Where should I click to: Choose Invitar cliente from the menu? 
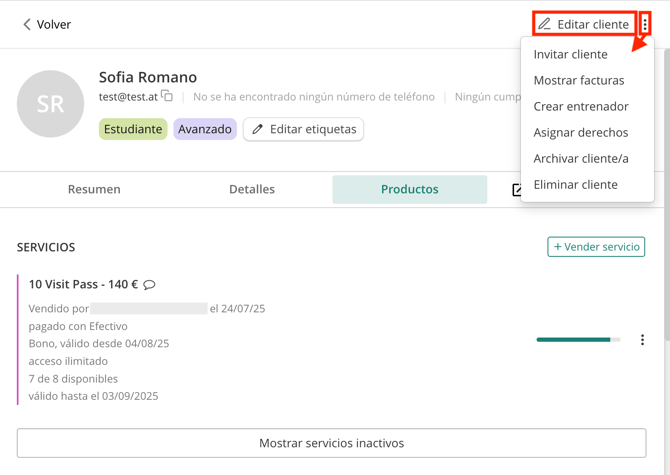(x=570, y=54)
